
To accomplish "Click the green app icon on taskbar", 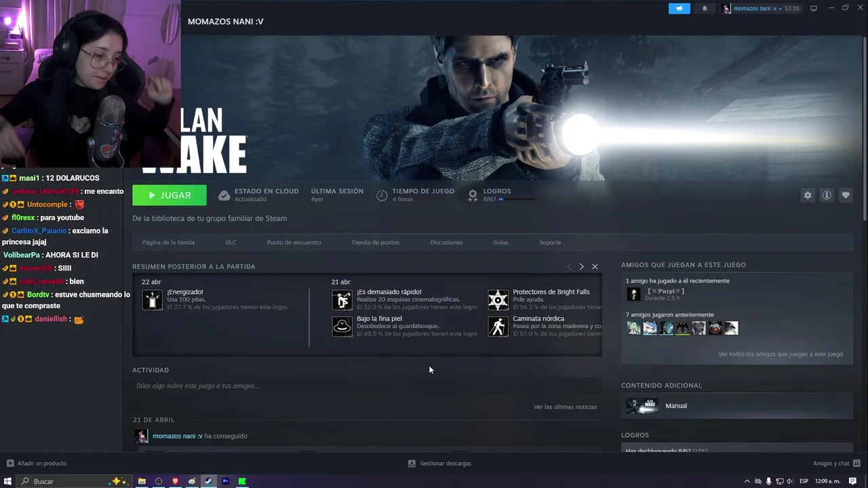I will tap(242, 481).
